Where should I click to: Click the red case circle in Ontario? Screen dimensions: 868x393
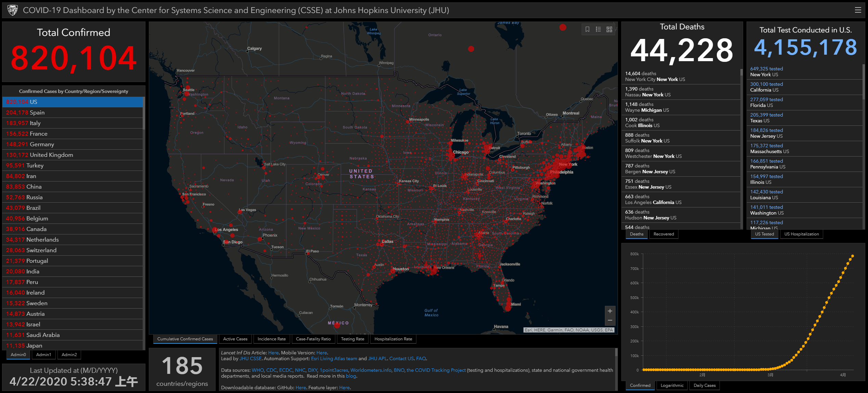(x=471, y=49)
